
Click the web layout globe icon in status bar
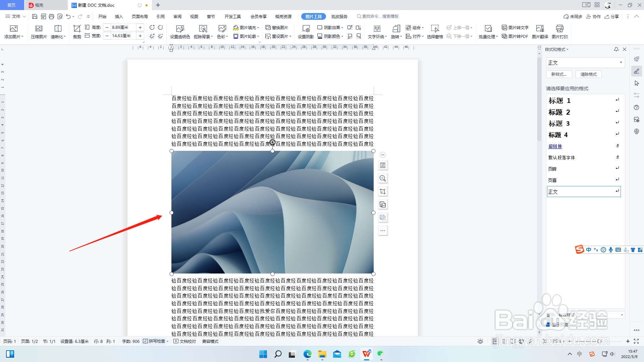point(521,341)
